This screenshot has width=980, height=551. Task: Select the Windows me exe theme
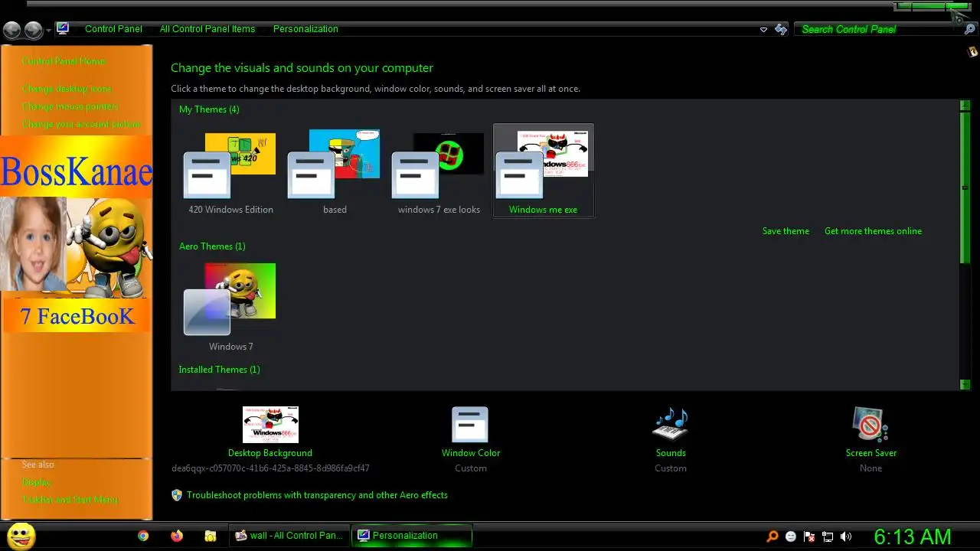[x=543, y=171]
